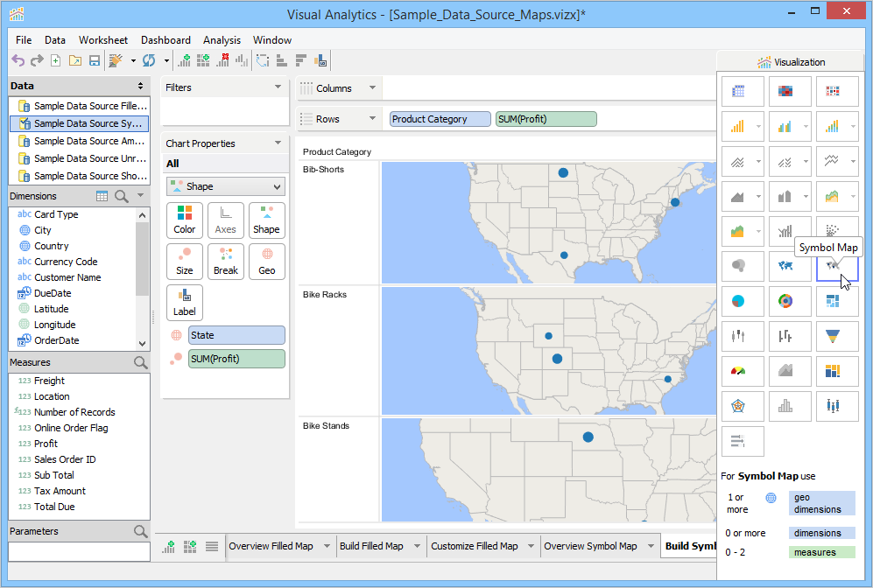
Task: Select the Country dimension field
Action: 52,246
